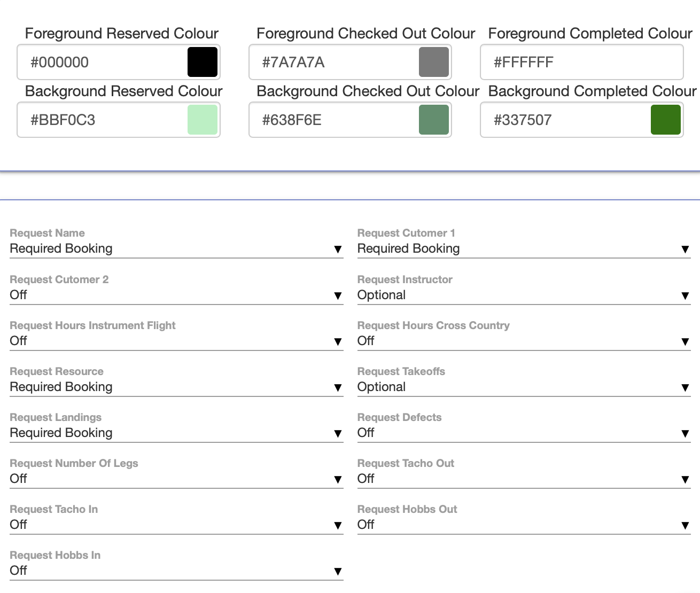Expand Request Hours Instrument Flight dropdown
The width and height of the screenshot is (700, 593).
176,341
